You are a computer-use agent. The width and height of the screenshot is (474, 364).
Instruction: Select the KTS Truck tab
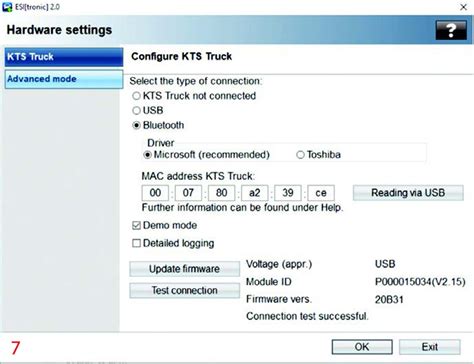click(64, 57)
